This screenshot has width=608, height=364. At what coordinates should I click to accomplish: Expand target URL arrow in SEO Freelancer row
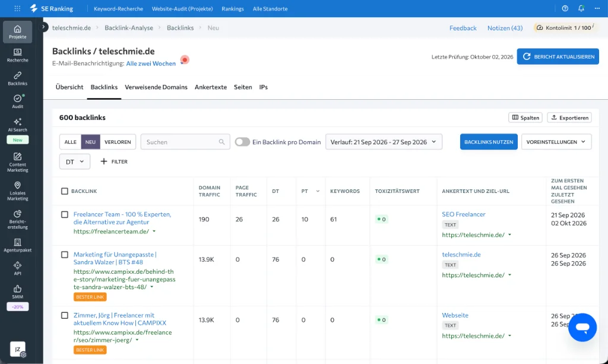pyautogui.click(x=509, y=235)
